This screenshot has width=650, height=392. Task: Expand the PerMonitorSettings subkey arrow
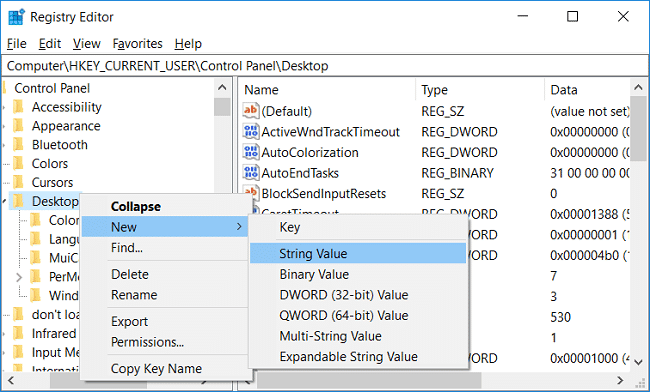click(x=19, y=277)
